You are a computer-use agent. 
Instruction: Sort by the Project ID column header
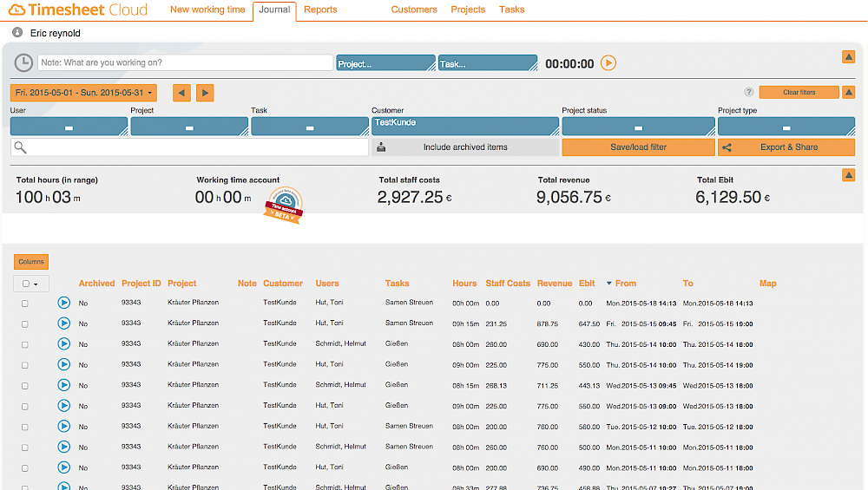tap(141, 284)
